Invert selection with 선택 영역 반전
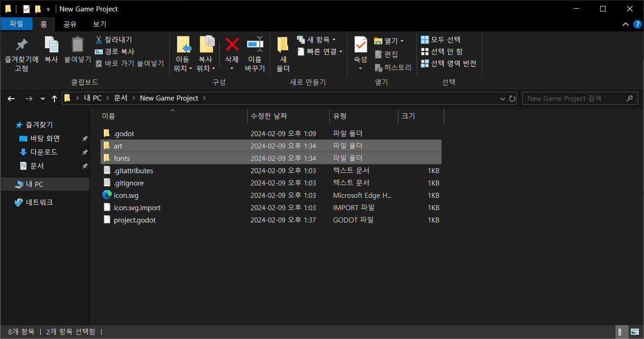This screenshot has width=644, height=339. [449, 64]
